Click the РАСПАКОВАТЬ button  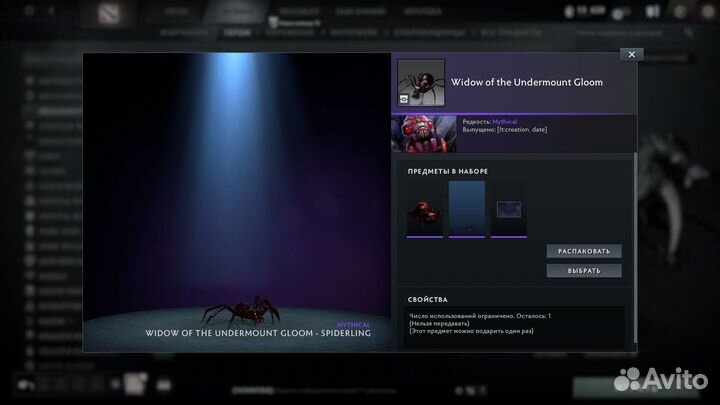tap(584, 251)
